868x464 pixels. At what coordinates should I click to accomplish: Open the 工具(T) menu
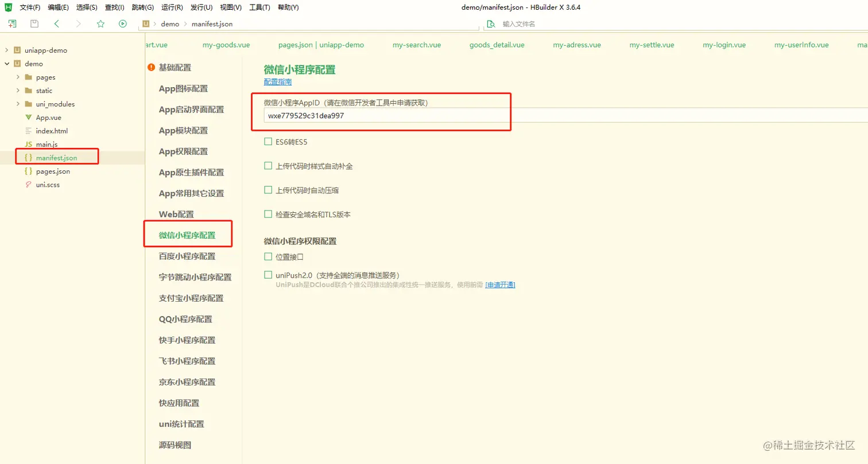pos(260,7)
